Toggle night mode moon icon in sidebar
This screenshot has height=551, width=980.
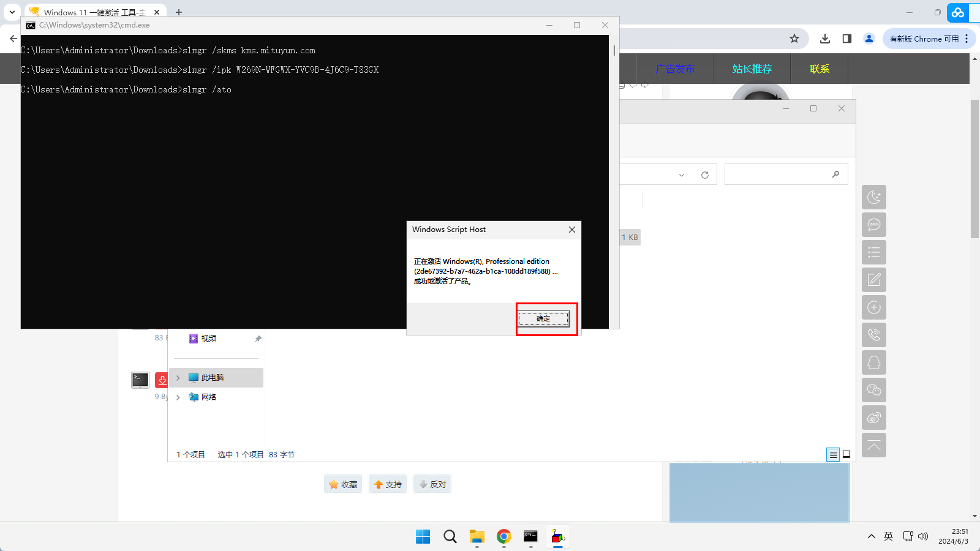click(874, 197)
